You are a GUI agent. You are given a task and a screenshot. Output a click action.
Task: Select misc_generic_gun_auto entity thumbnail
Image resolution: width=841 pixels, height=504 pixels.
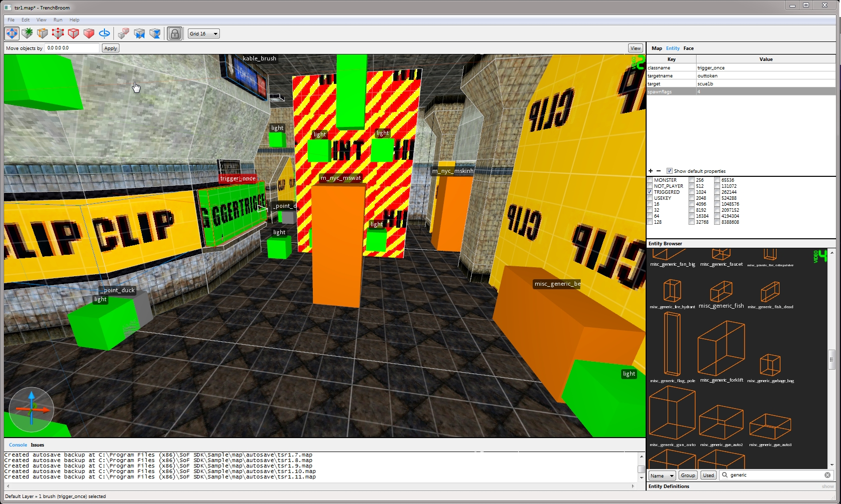[672, 416]
